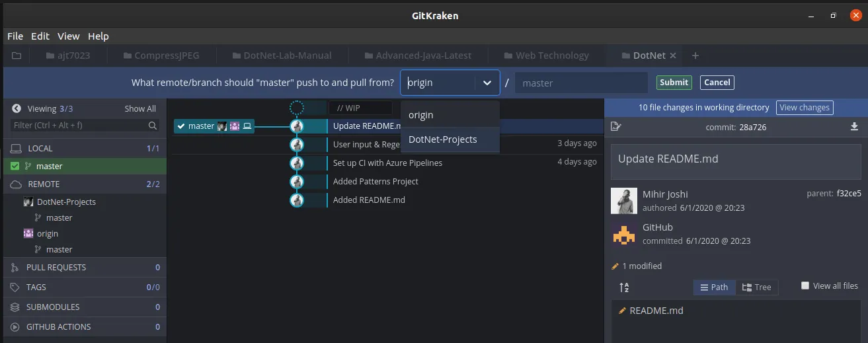This screenshot has height=343, width=868.
Task: Close the DotNet tab
Action: coord(673,56)
